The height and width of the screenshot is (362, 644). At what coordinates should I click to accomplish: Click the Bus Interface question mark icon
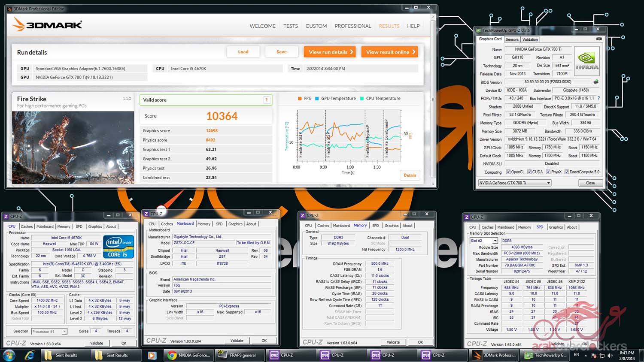click(x=598, y=98)
